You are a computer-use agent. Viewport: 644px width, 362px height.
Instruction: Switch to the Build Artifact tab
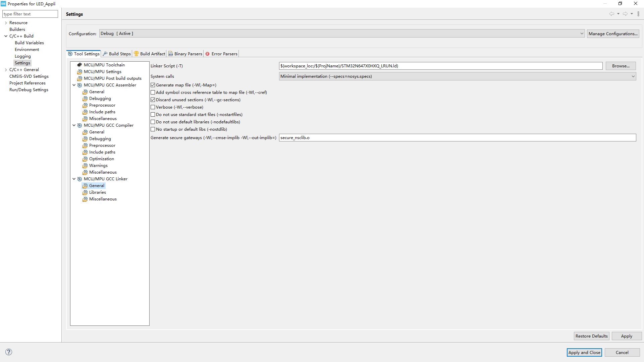[150, 54]
